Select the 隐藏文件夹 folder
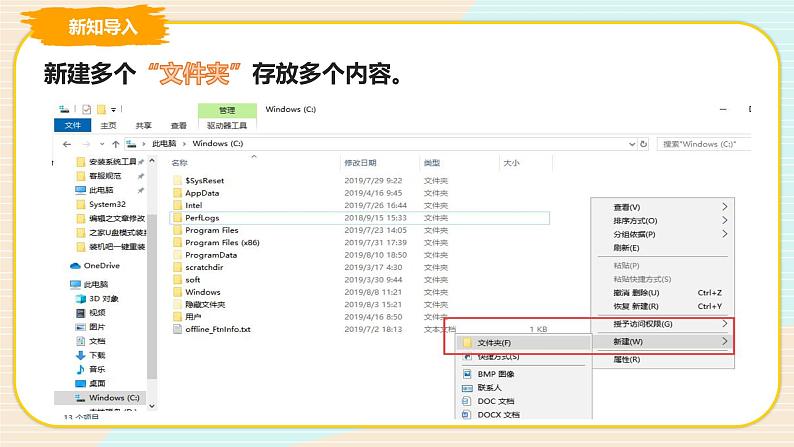Screen dimensions: 794x447 click(205, 304)
